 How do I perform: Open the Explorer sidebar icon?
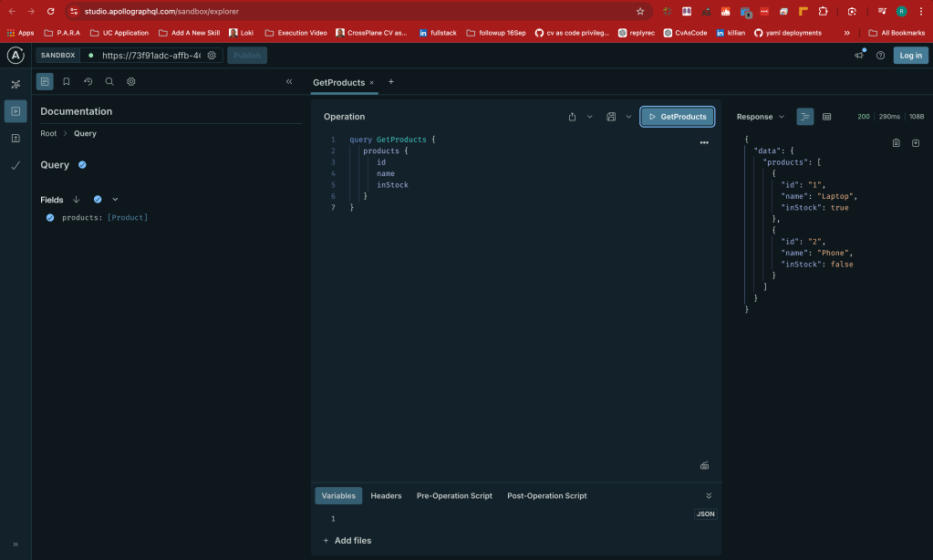coord(16,111)
